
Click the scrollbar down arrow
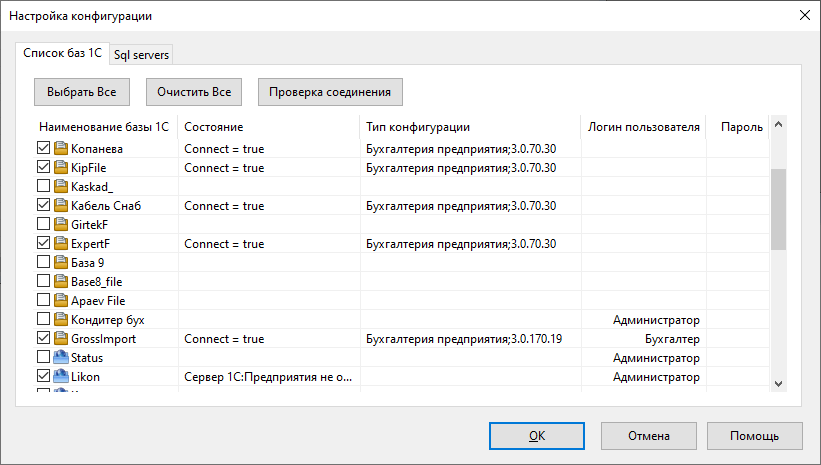point(778,383)
